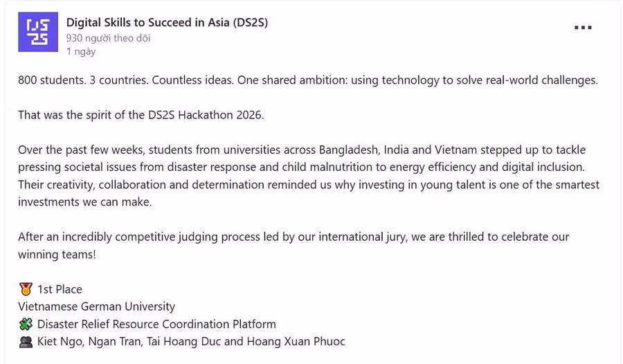The width and height of the screenshot is (623, 364).
Task: Open the post's three-dot options menu
Action: pos(583,28)
